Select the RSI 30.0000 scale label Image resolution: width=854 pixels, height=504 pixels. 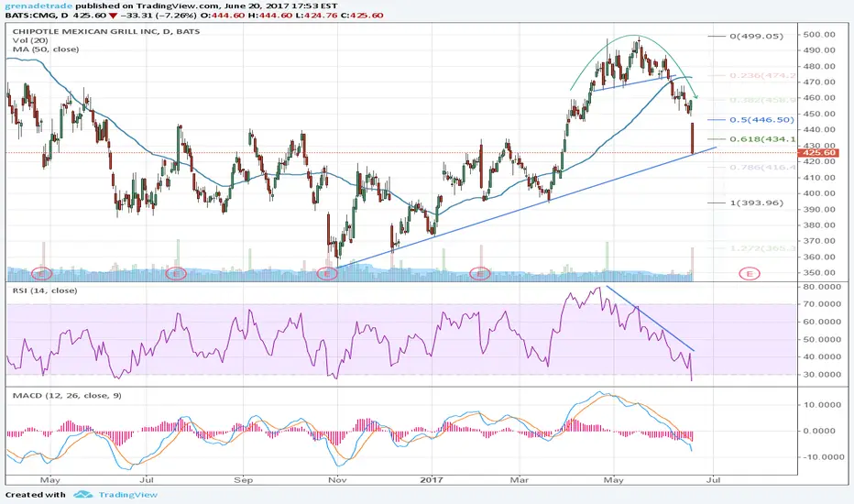click(x=824, y=375)
